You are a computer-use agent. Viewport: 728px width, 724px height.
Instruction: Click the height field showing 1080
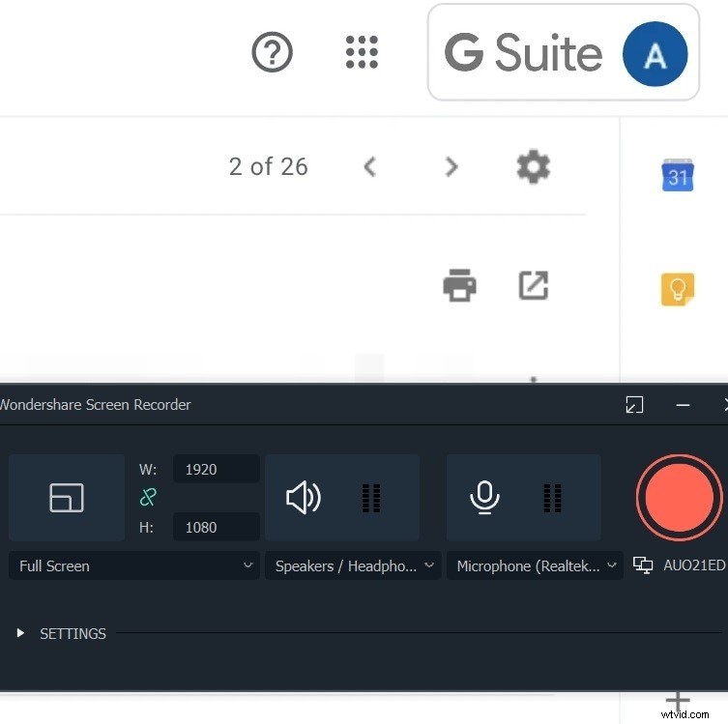tap(217, 527)
